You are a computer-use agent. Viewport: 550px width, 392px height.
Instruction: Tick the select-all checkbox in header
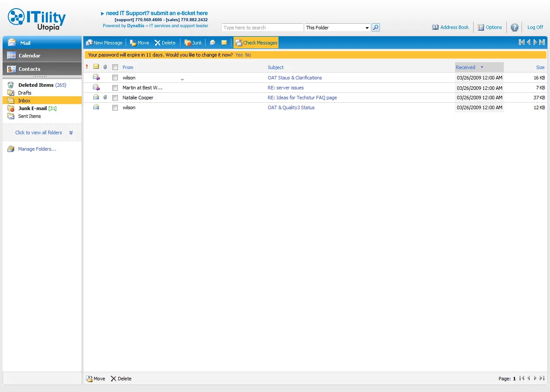[115, 67]
